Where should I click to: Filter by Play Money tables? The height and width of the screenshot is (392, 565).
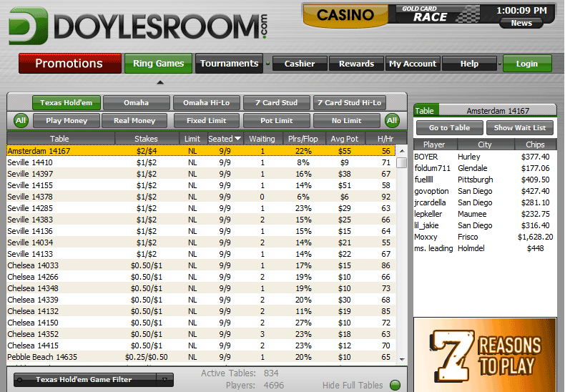pyautogui.click(x=67, y=120)
